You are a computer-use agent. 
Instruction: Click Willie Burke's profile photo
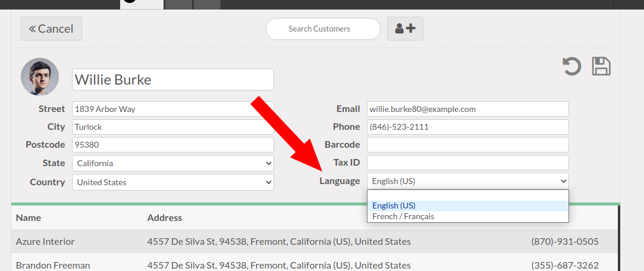coord(40,76)
